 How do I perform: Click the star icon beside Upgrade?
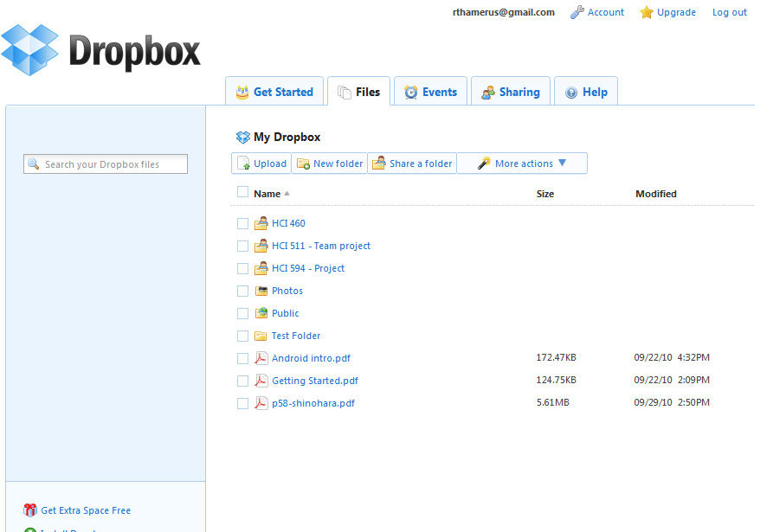point(647,12)
